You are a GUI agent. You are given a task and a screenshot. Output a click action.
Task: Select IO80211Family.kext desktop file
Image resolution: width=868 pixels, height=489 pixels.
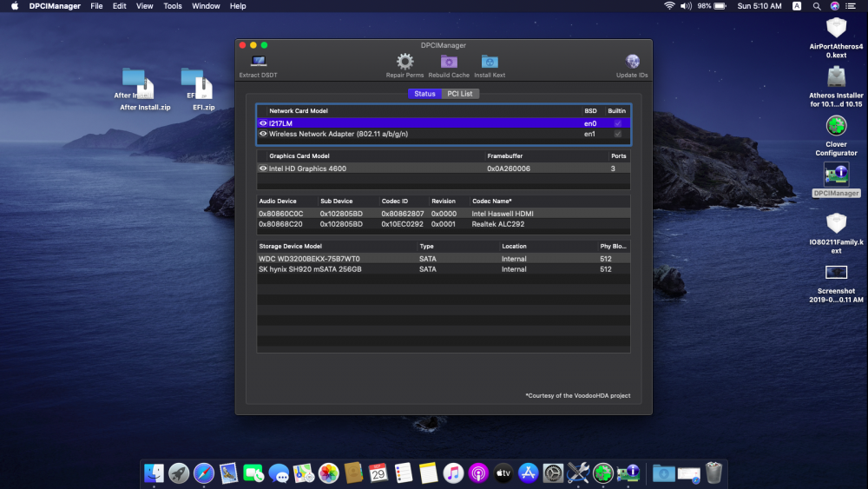[836, 234]
